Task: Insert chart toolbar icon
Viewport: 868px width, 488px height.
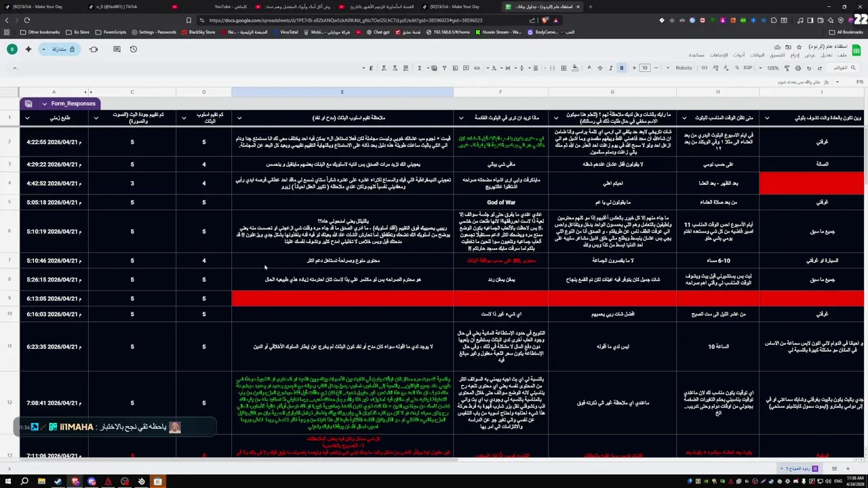Action: coord(455,68)
